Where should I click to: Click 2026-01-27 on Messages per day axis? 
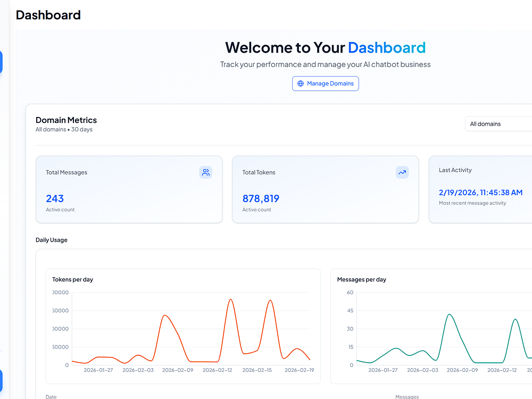(383, 370)
